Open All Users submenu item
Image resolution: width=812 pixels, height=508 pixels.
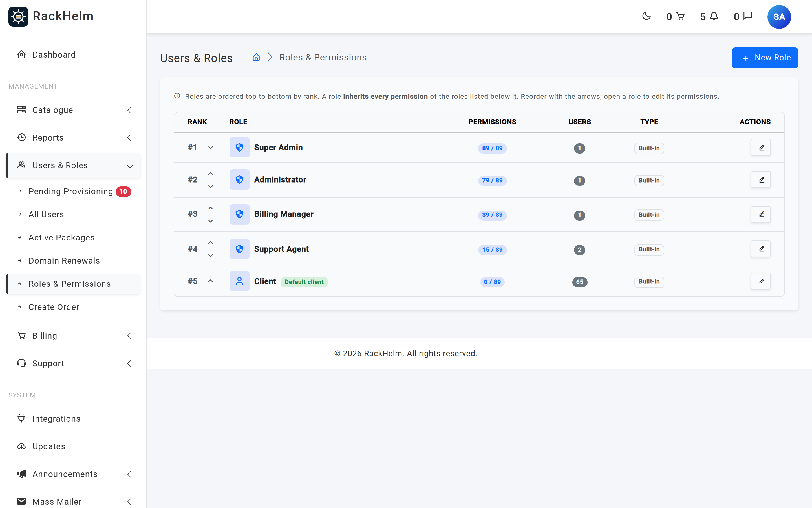click(73, 214)
